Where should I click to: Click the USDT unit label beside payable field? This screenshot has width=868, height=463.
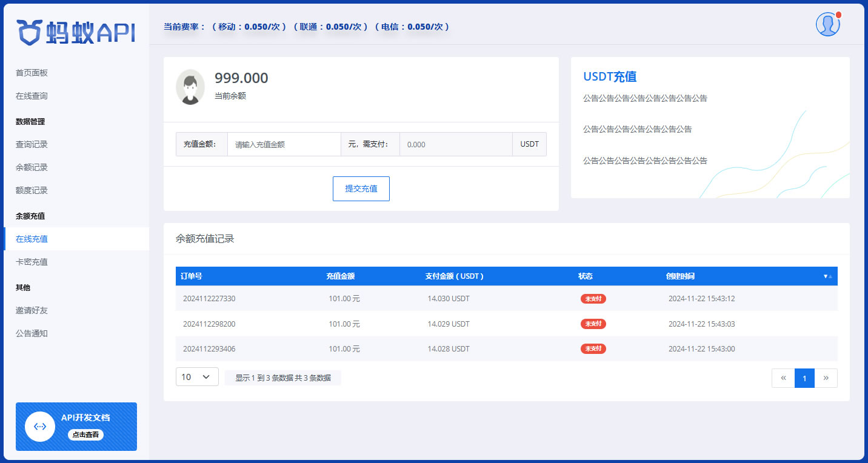tap(530, 144)
